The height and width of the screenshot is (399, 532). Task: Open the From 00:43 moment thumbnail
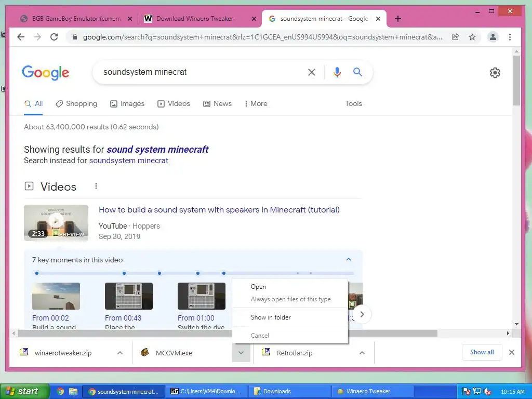129,296
